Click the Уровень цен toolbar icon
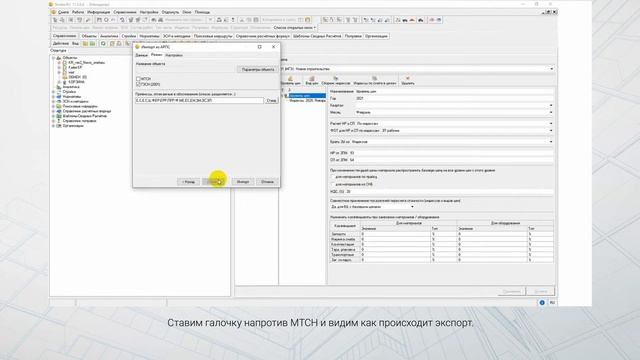 (290, 80)
